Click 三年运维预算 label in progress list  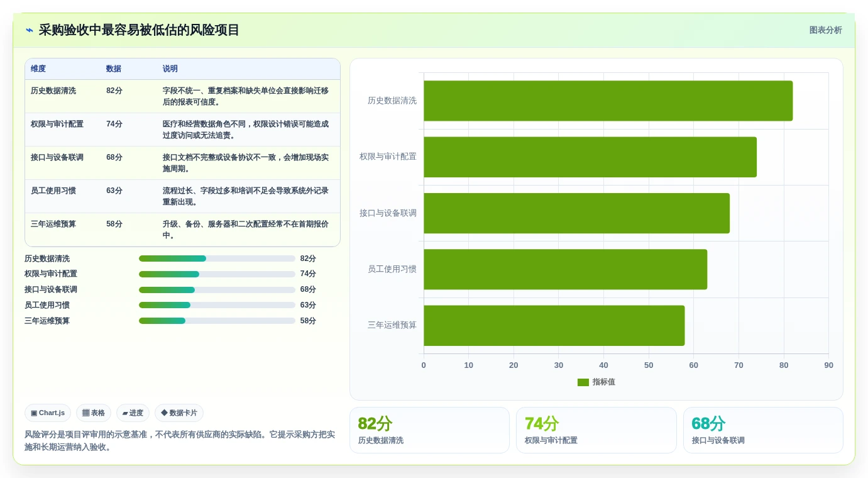(x=47, y=321)
